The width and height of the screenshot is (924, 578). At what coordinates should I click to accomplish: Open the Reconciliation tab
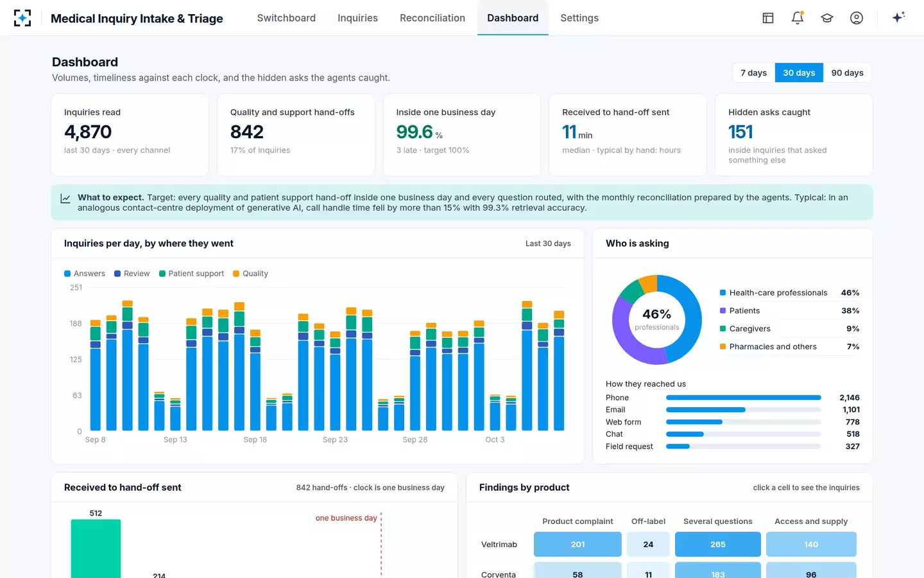[x=432, y=18]
